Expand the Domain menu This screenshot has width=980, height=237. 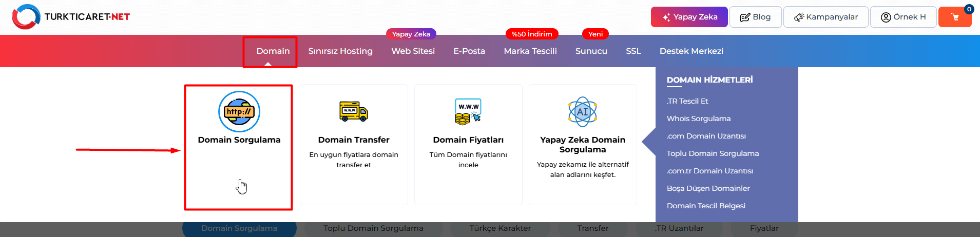(273, 51)
